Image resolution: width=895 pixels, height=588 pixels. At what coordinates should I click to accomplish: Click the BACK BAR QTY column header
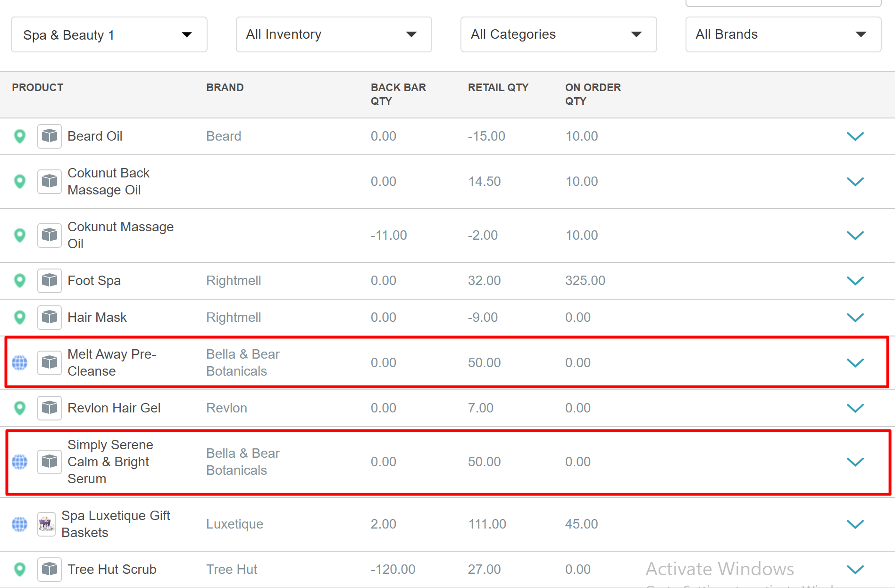pyautogui.click(x=398, y=94)
